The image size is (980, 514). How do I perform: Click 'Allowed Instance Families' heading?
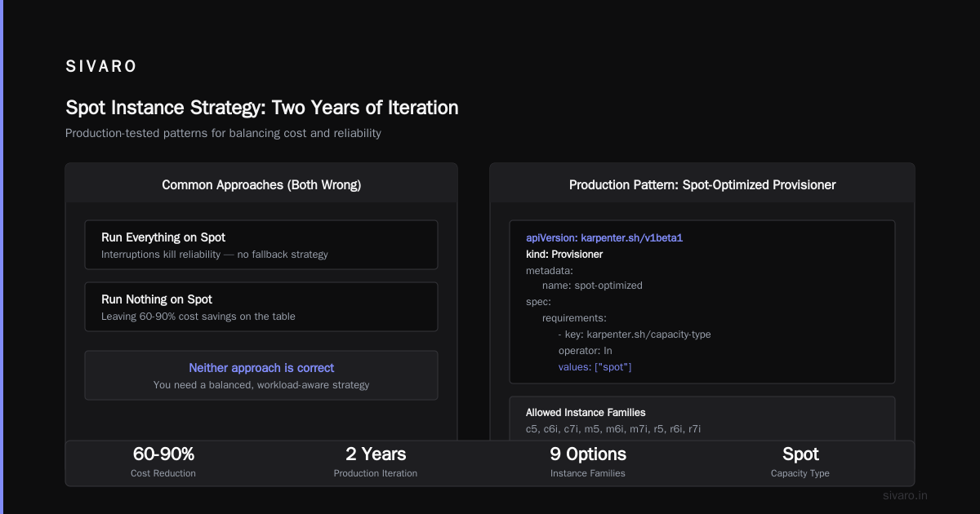586,413
